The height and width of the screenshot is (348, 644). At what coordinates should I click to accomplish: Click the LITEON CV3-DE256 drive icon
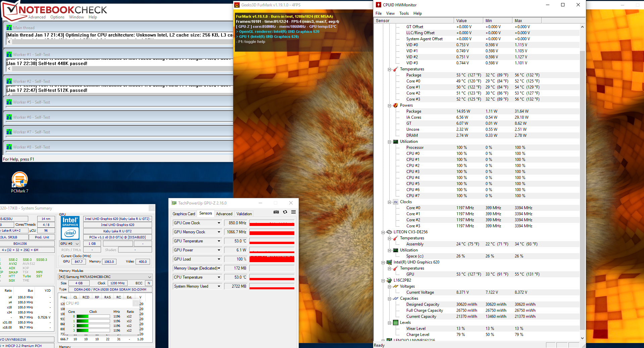[389, 232]
